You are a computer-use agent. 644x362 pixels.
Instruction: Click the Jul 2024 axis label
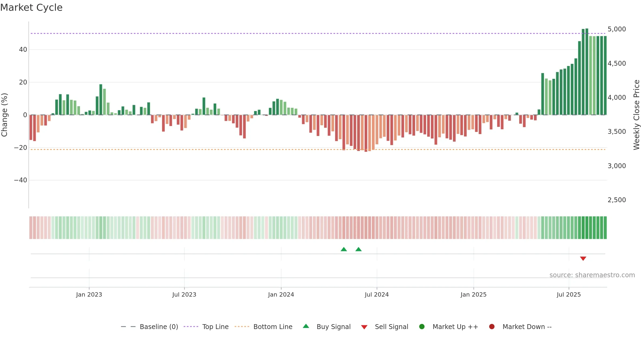[377, 294]
